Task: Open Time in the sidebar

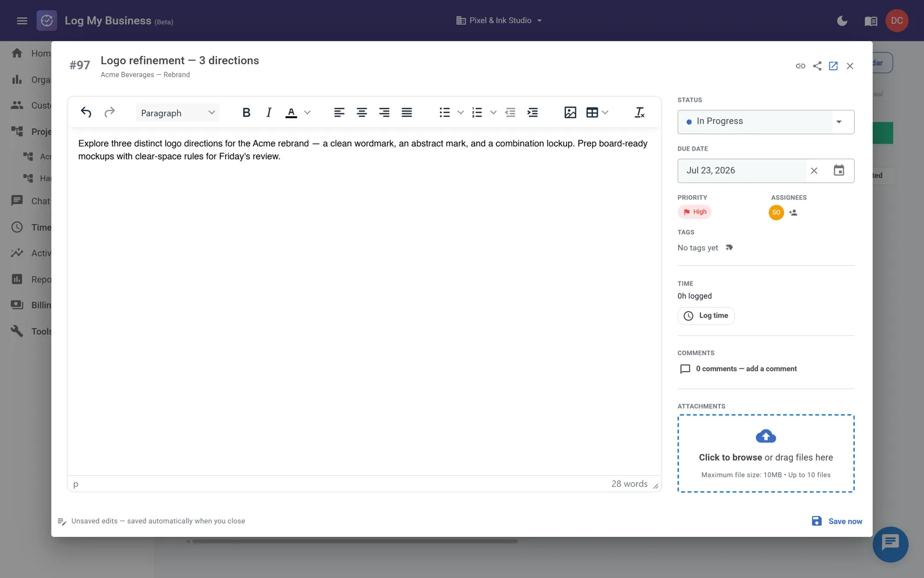Action: [x=31, y=227]
